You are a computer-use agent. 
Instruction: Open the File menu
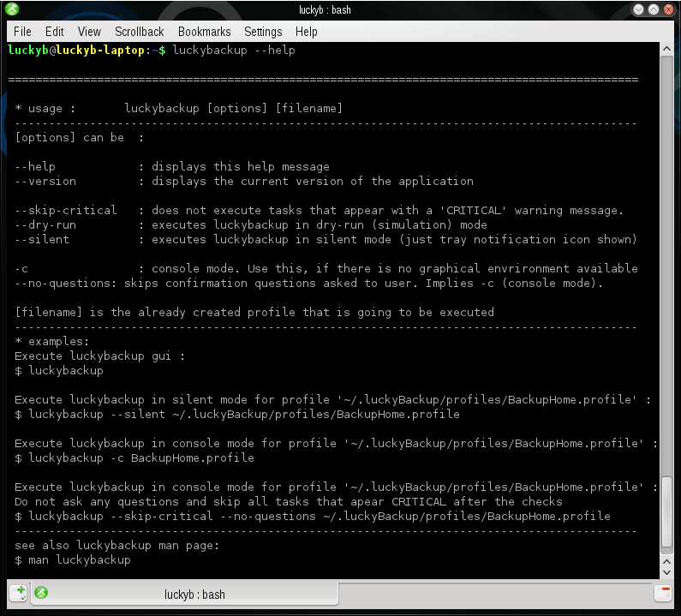tap(22, 32)
